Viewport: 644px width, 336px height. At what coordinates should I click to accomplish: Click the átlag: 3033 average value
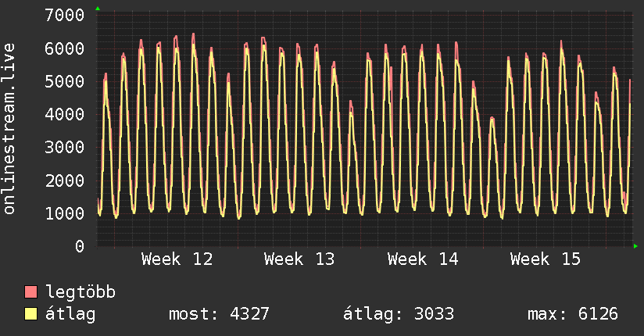399,315
